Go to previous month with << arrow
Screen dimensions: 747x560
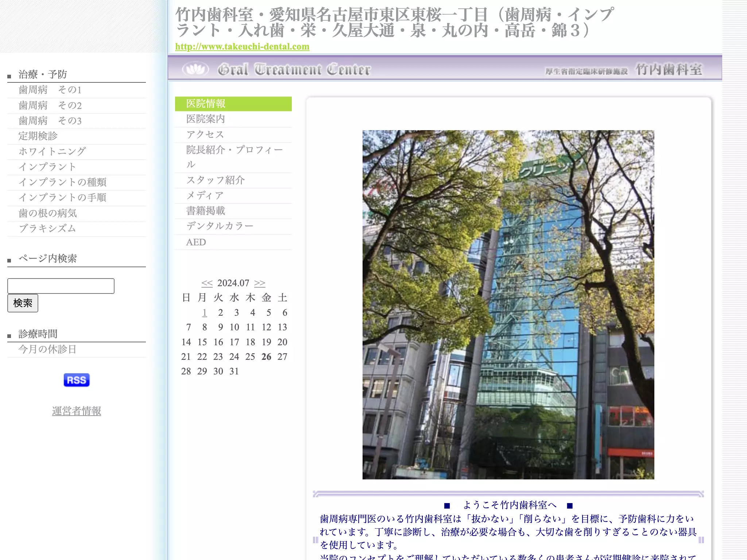click(x=207, y=283)
